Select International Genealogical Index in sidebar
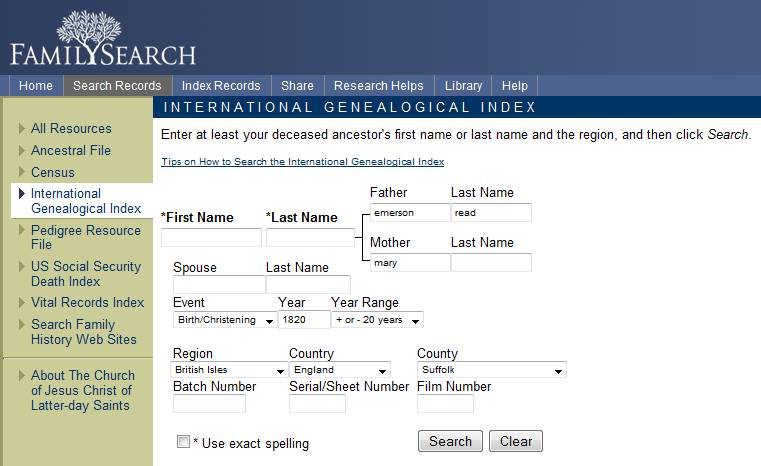This screenshot has height=466, width=761. pyautogui.click(x=86, y=201)
